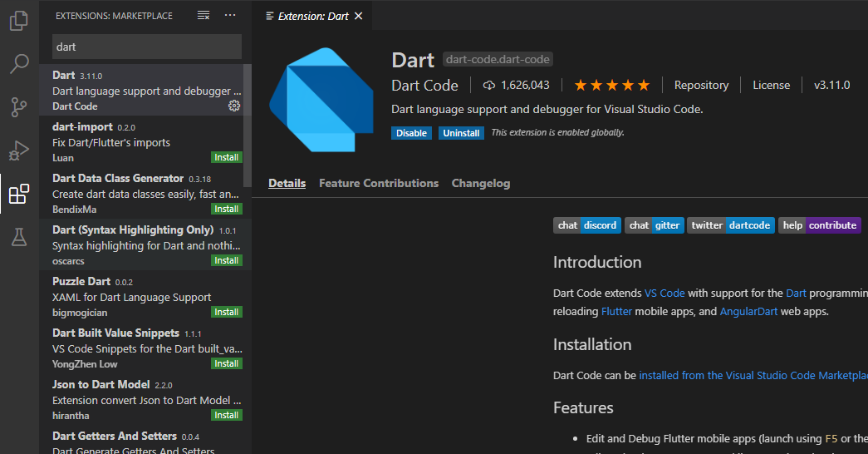
Task: Click the five-star rating of Dart
Action: pyautogui.click(x=611, y=85)
